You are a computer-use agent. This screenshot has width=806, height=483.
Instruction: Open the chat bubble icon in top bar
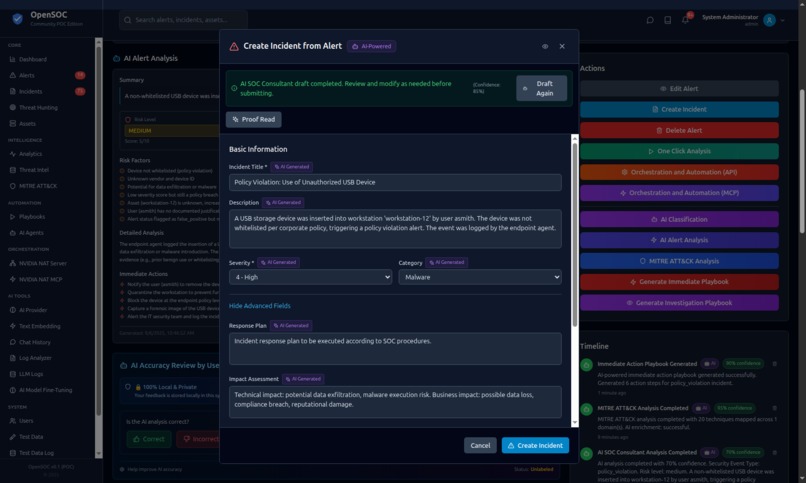650,21
